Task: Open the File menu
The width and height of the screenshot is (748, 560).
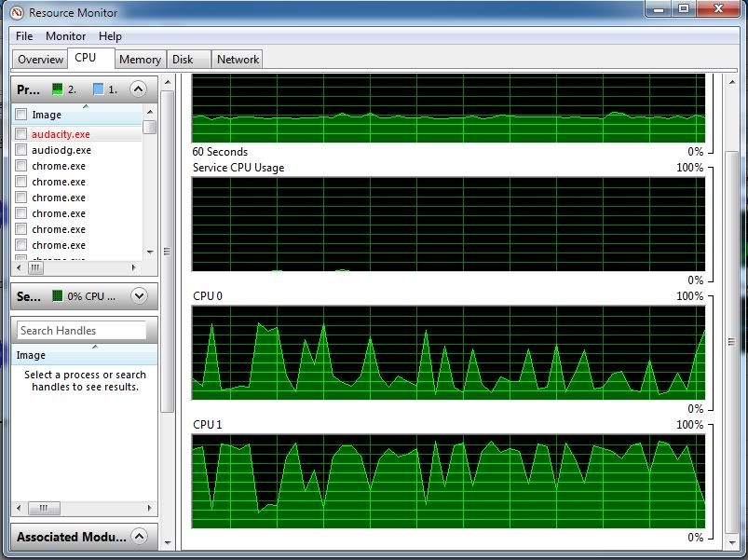Action: click(24, 36)
